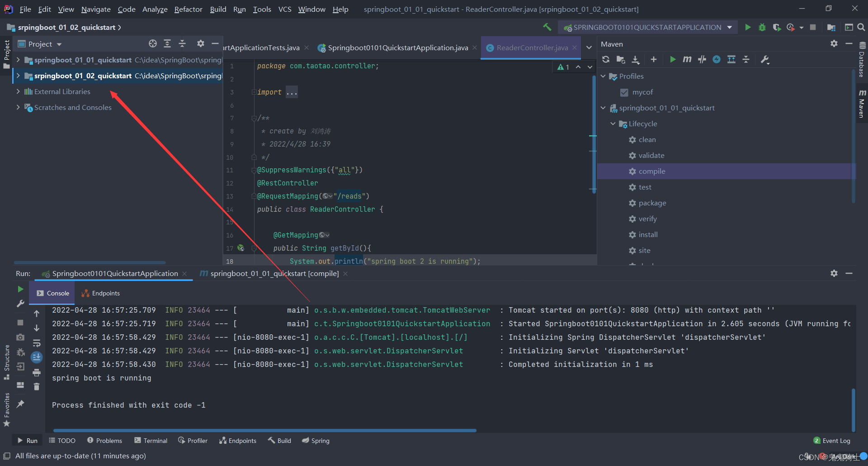Open Project panel gear settings
Viewport: 868px width, 466px height.
[x=201, y=43]
